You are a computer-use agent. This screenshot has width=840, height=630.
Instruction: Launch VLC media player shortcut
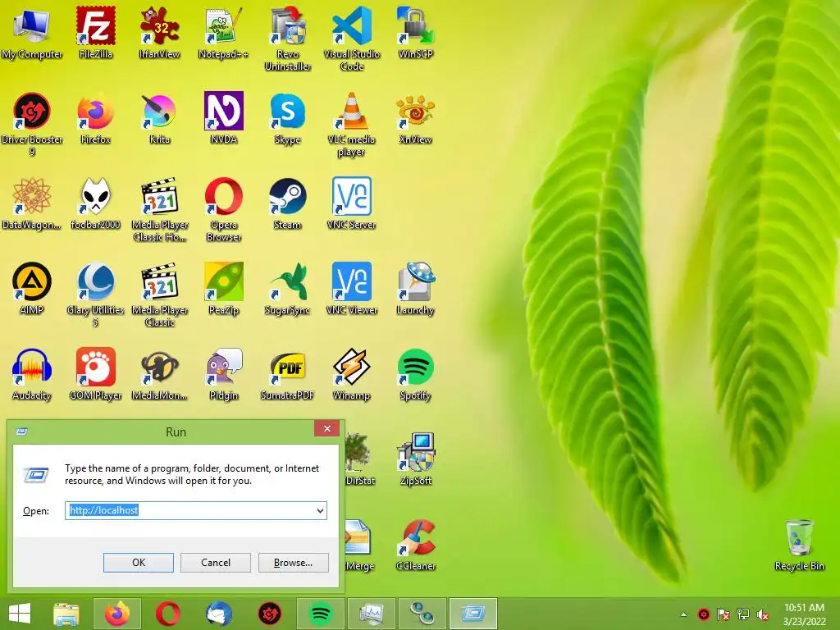point(351,125)
